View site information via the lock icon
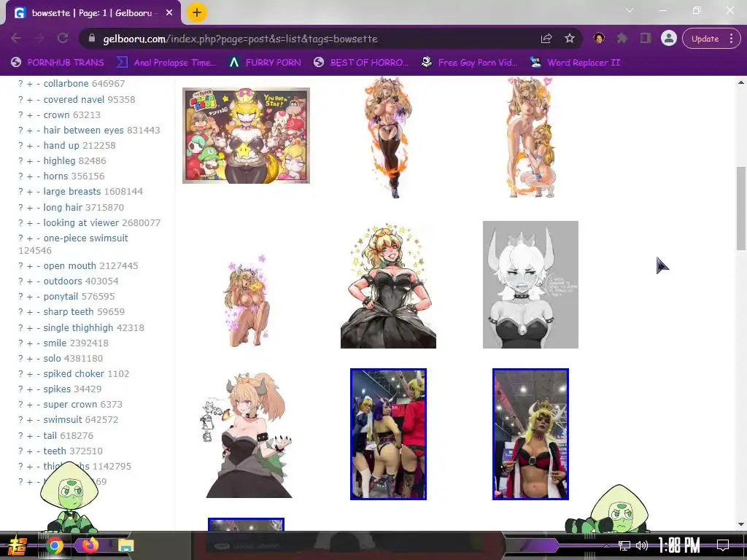Viewport: 747px width, 560px height. [92, 39]
